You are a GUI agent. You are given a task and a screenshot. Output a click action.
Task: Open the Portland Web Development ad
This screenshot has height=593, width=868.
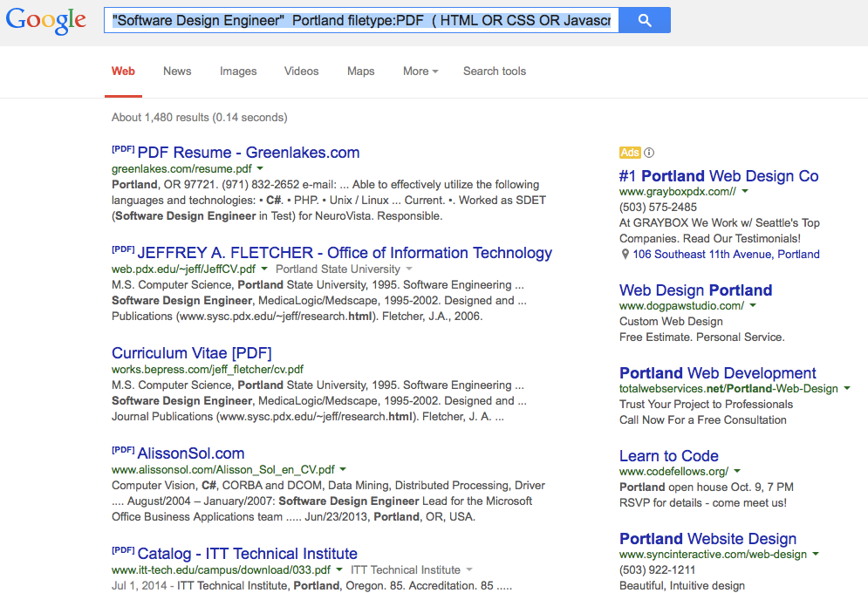(x=718, y=373)
